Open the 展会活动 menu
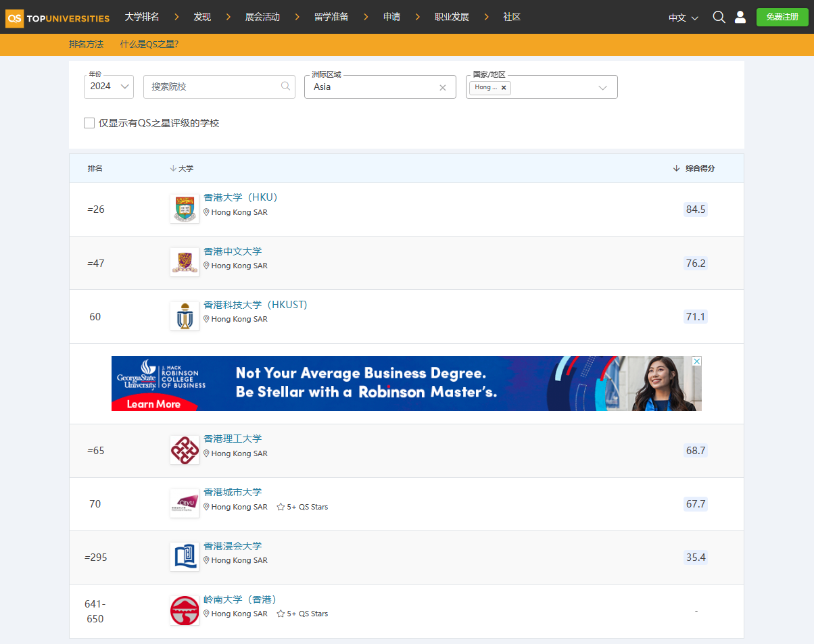 pyautogui.click(x=262, y=17)
